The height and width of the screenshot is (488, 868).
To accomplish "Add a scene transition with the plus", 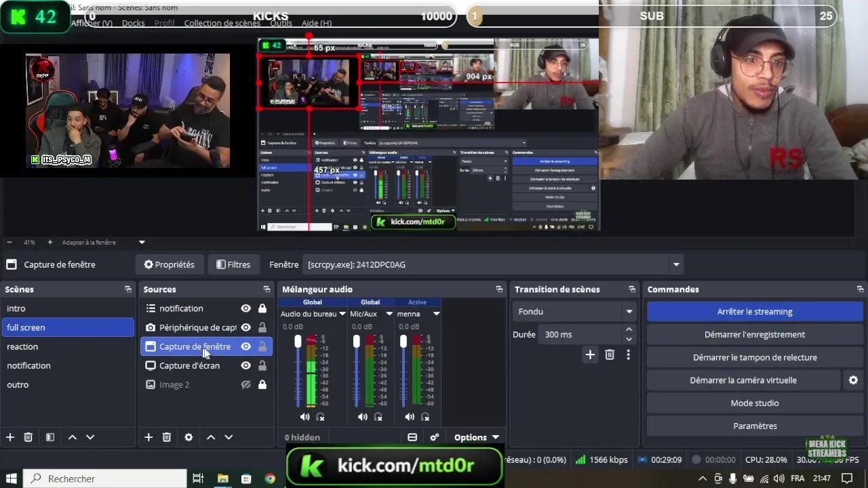I will coord(590,354).
